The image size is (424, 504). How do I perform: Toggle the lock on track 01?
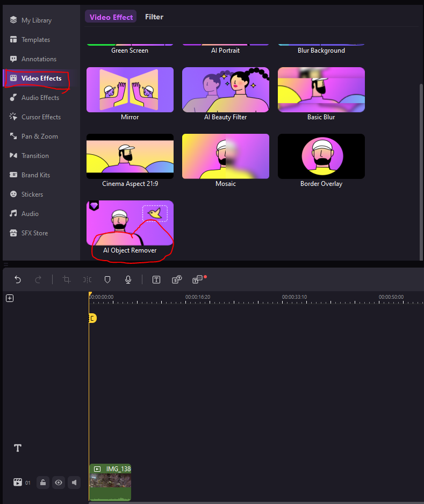pyautogui.click(x=43, y=483)
